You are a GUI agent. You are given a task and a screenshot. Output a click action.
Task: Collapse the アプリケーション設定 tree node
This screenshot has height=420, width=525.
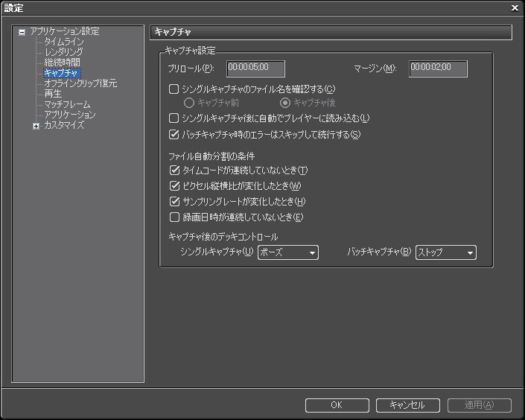pos(22,32)
